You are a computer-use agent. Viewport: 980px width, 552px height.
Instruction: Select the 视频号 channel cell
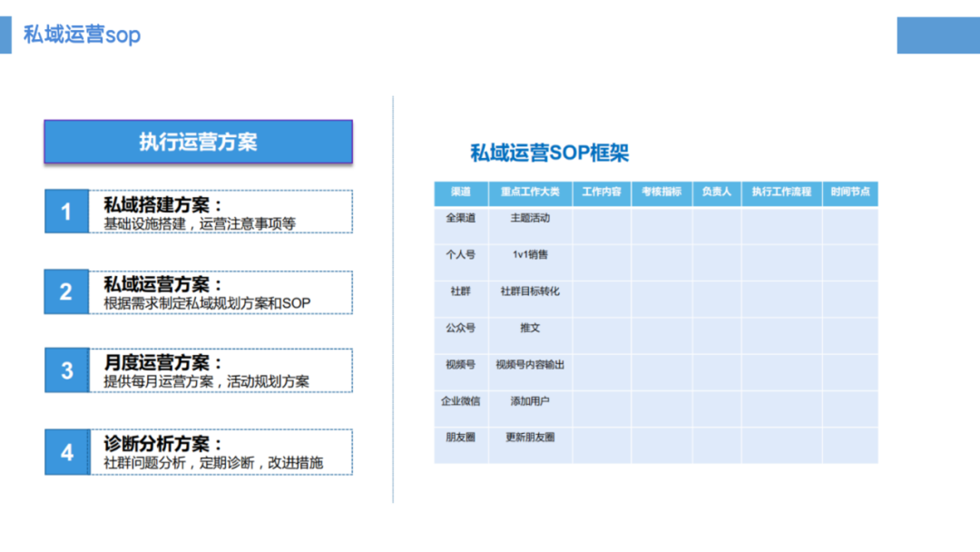[461, 372]
